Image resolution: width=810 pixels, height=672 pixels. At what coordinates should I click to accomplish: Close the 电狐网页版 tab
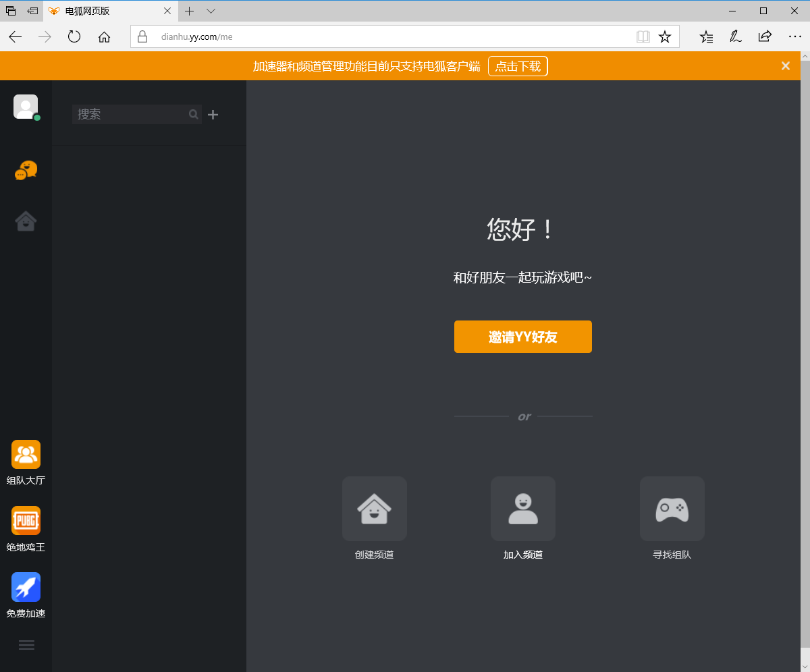[x=167, y=11]
